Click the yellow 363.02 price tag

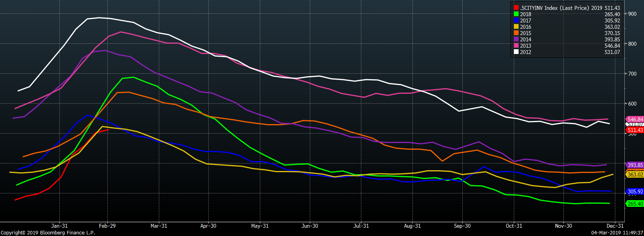(635, 175)
